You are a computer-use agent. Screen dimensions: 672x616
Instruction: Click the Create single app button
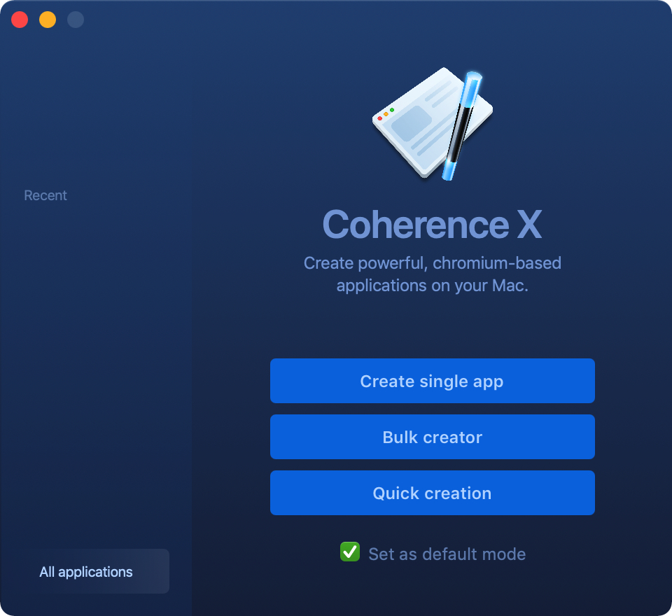click(432, 381)
